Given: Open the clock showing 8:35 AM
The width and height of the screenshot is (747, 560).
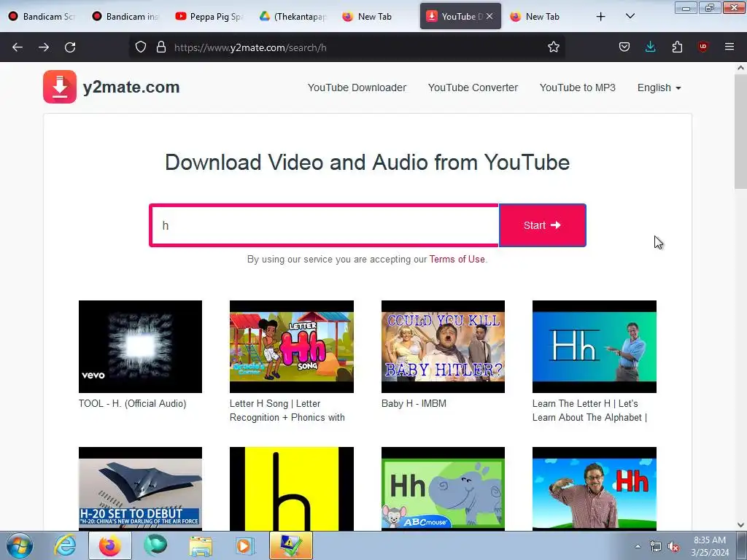Looking at the screenshot, I should [x=709, y=546].
